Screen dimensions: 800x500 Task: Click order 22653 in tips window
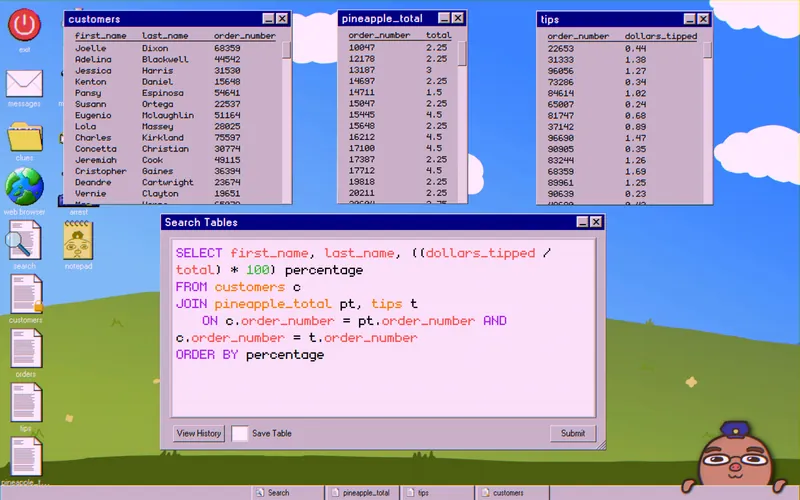(561, 48)
